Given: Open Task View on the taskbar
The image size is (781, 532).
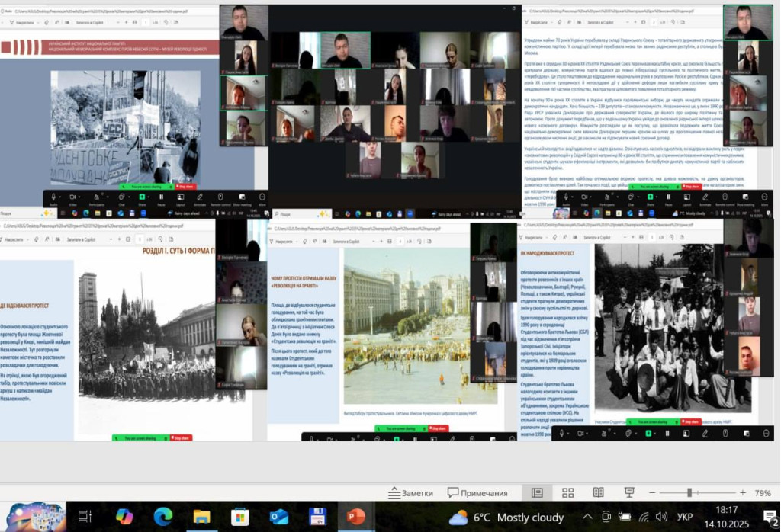Looking at the screenshot, I should pyautogui.click(x=85, y=517).
